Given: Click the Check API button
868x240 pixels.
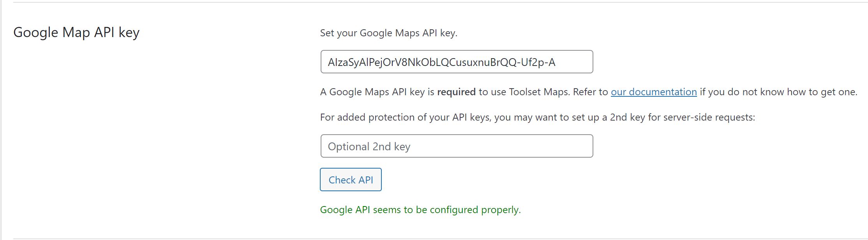Looking at the screenshot, I should 351,180.
